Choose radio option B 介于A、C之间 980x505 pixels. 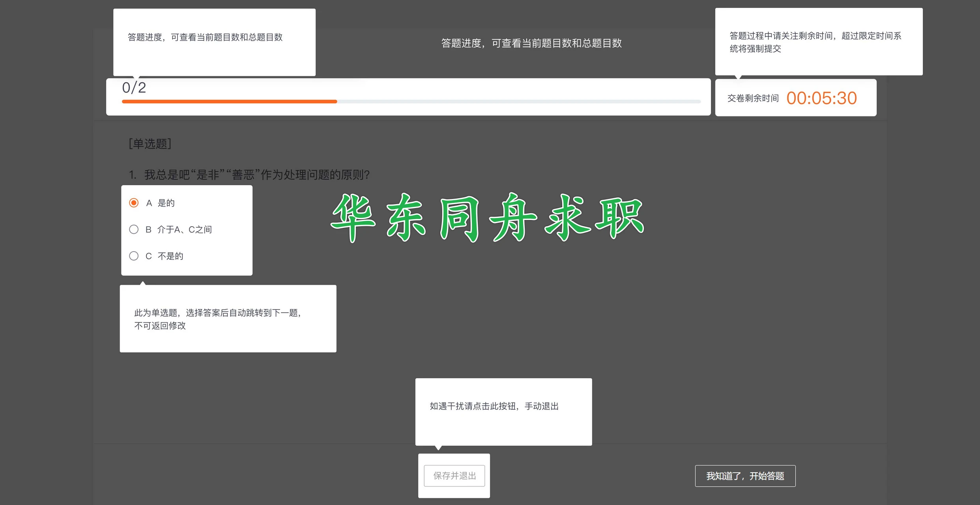coord(134,229)
